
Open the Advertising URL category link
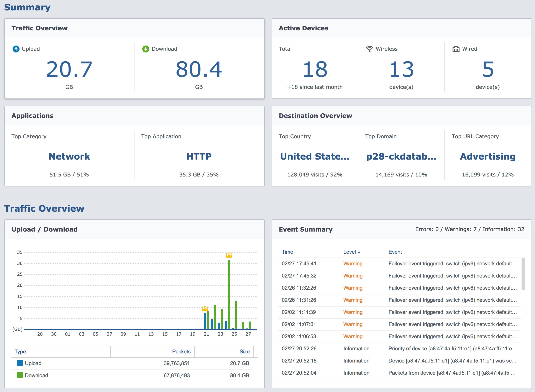coord(488,157)
